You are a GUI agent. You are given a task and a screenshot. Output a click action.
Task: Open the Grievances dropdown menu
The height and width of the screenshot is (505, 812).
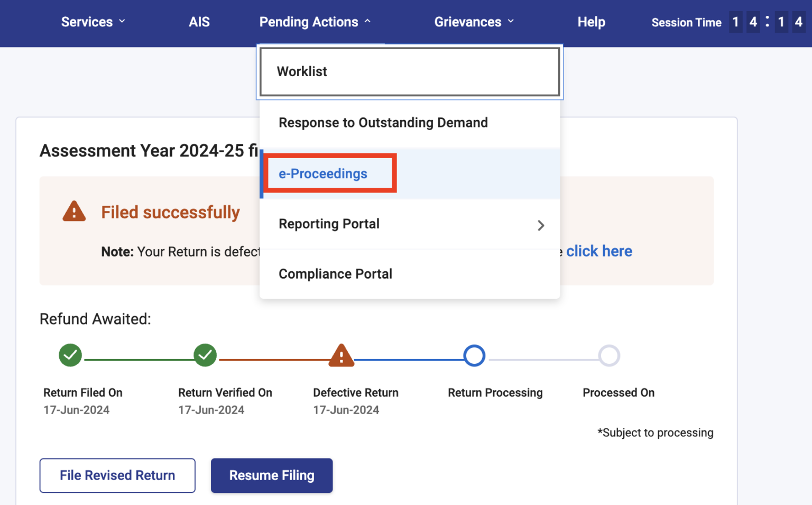coord(474,22)
